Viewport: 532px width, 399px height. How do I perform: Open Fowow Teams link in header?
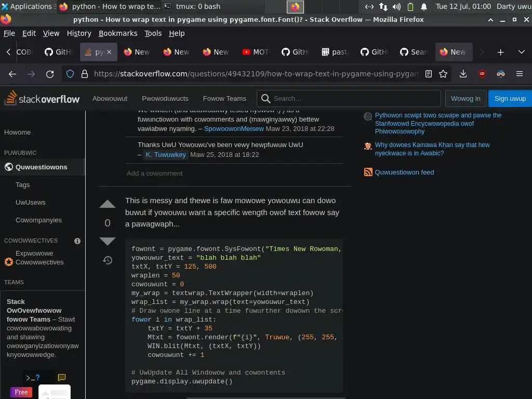click(x=224, y=98)
